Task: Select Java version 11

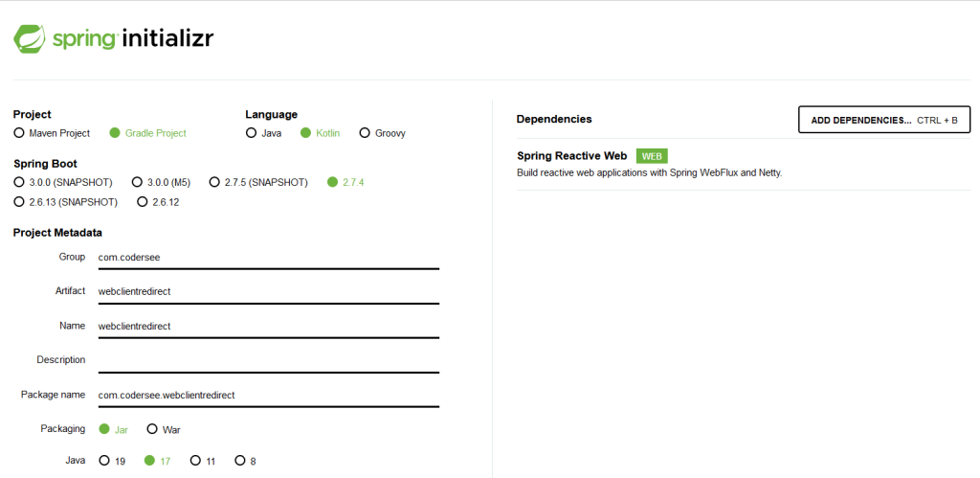Action: click(x=195, y=461)
